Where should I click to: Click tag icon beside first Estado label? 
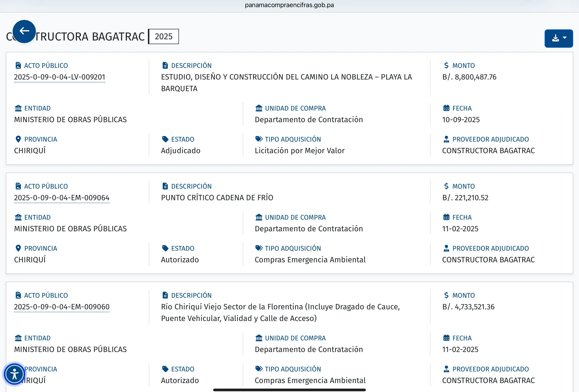[165, 139]
